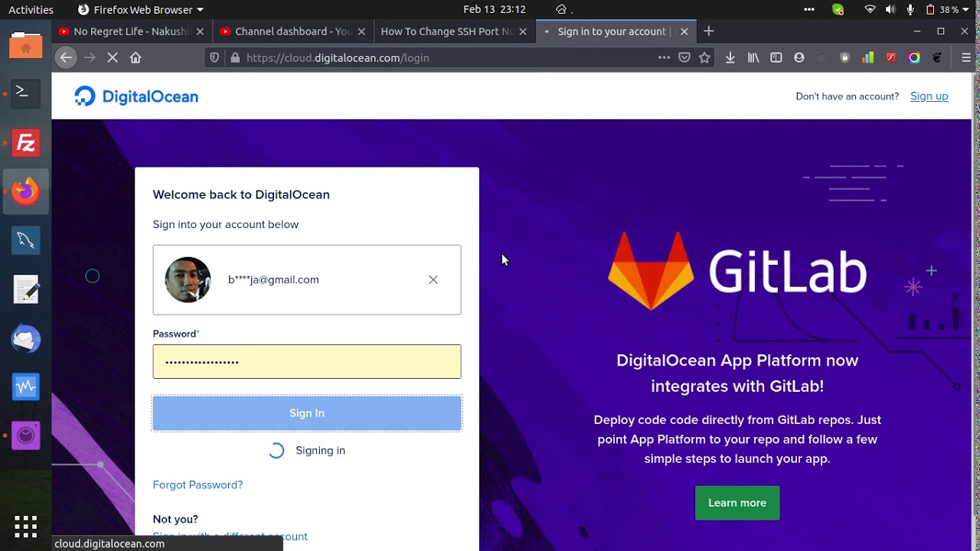Click the Sign up link
980x551 pixels.
coord(929,96)
